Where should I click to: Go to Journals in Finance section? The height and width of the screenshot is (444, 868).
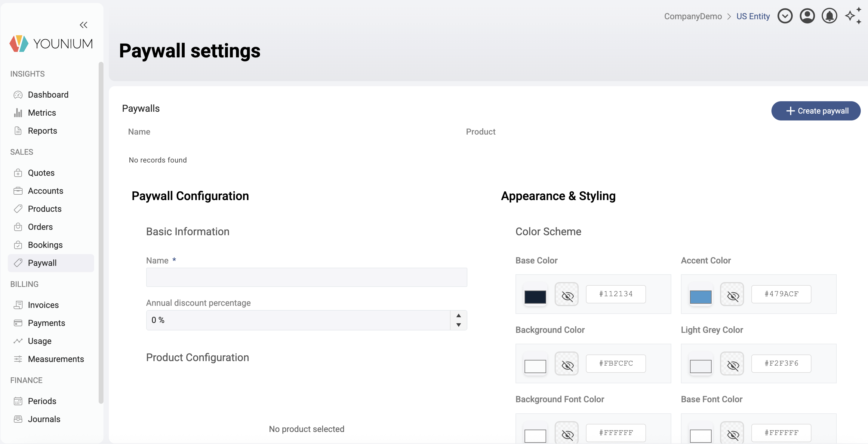44,419
